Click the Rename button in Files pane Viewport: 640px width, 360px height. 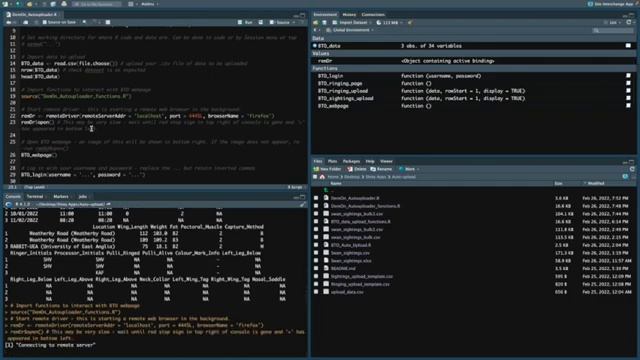(x=381, y=169)
